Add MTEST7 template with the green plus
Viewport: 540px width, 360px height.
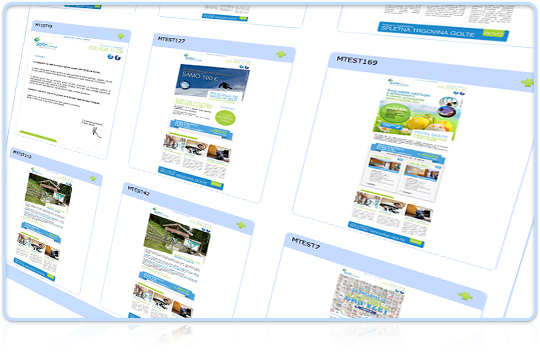pyautogui.click(x=466, y=296)
